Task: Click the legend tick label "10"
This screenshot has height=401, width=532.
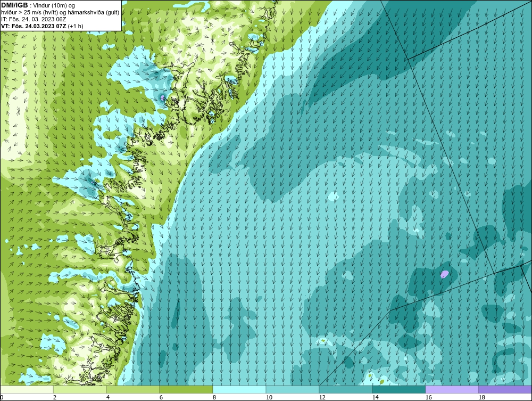Action: (x=269, y=397)
